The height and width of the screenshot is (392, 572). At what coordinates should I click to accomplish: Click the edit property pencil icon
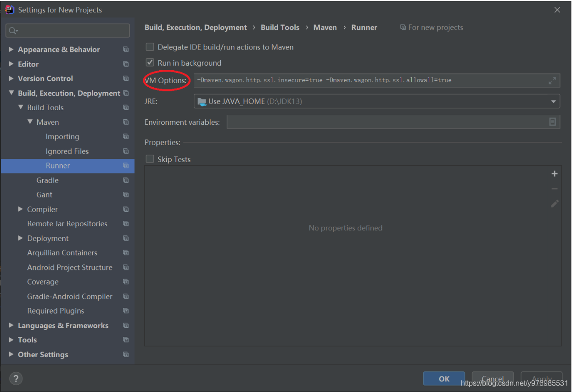coord(555,203)
